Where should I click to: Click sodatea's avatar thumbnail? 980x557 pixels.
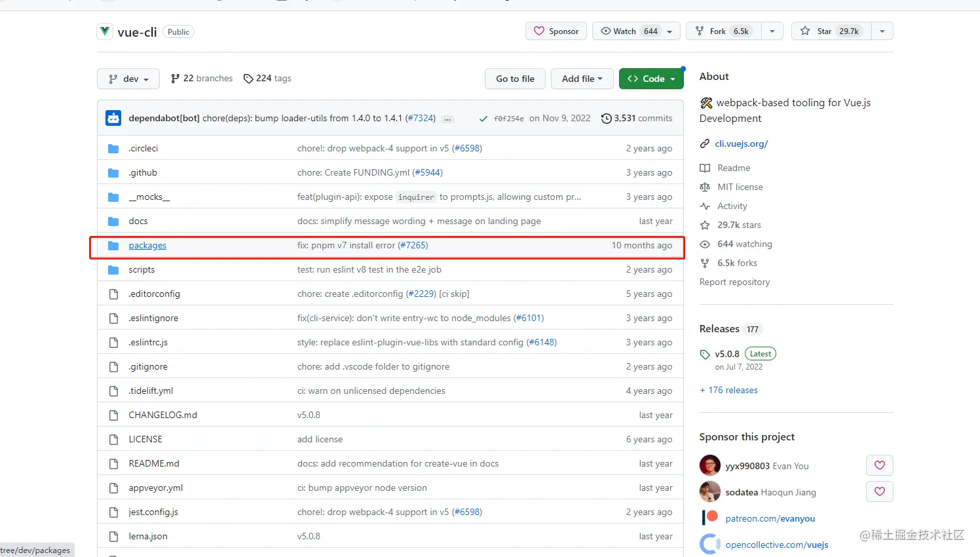(710, 491)
